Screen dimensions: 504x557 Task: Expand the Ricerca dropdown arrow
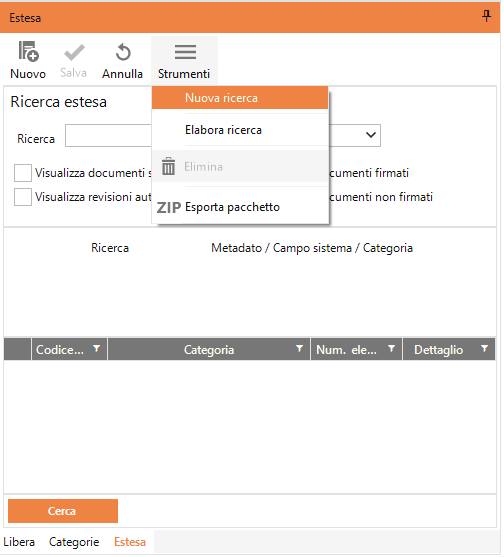(x=370, y=135)
